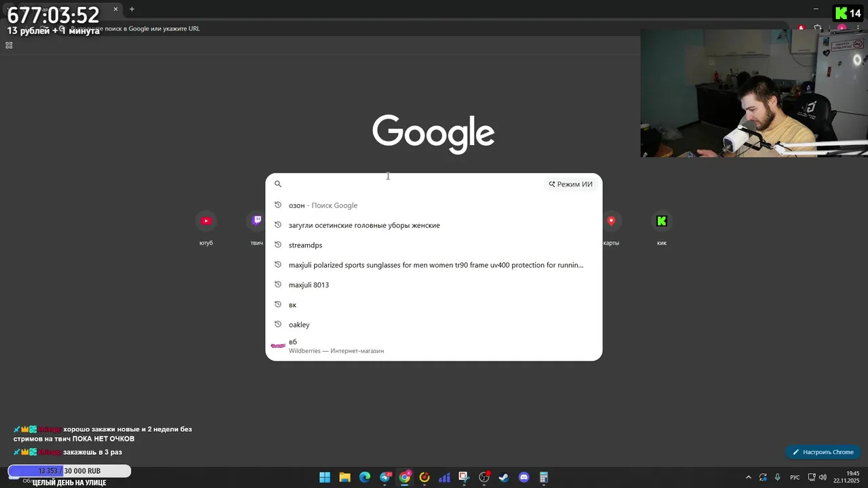
Task: Open the network settings tray icon
Action: 812,477
